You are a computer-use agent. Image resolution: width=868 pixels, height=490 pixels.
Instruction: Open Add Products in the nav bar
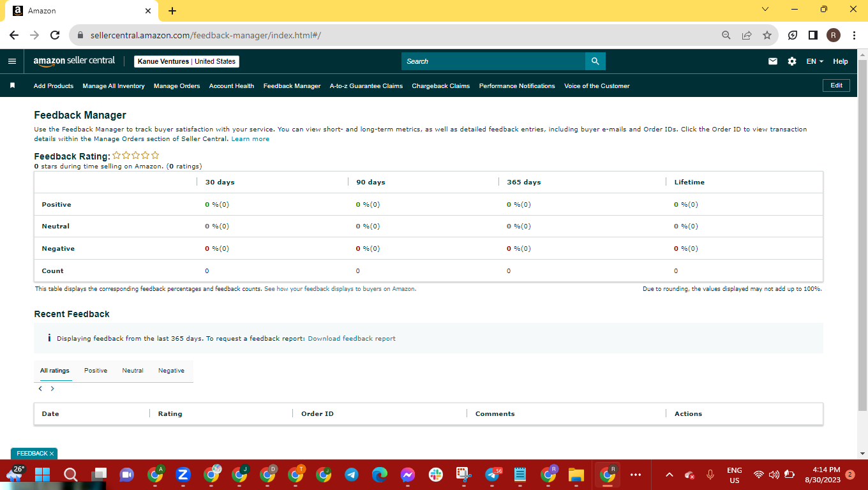[54, 86]
